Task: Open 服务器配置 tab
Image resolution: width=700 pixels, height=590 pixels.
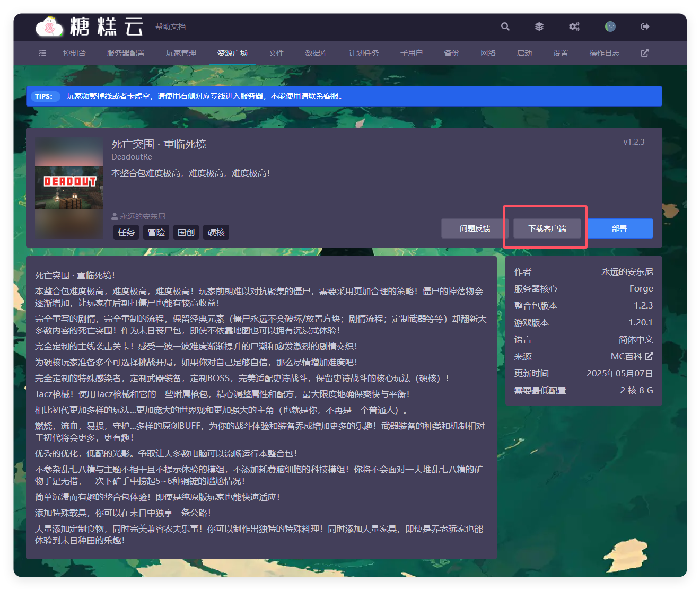Action: (x=126, y=53)
